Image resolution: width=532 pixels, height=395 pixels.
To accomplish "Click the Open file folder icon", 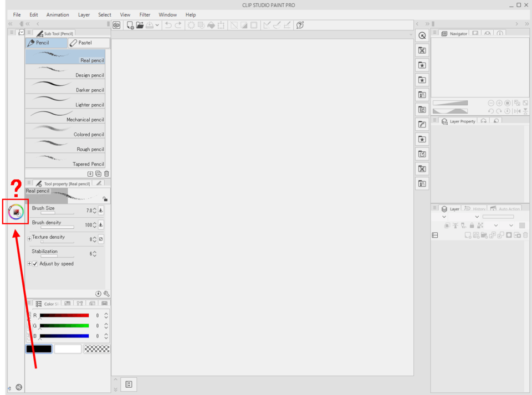I will (140, 25).
